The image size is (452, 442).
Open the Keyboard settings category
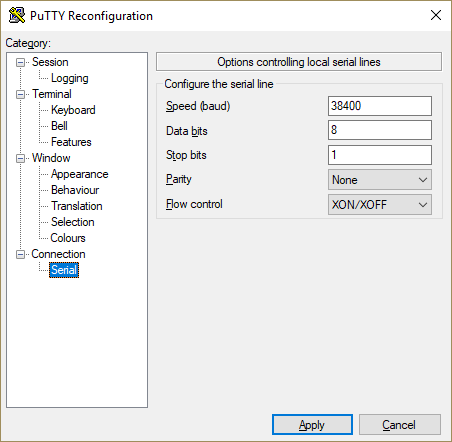coord(73,110)
